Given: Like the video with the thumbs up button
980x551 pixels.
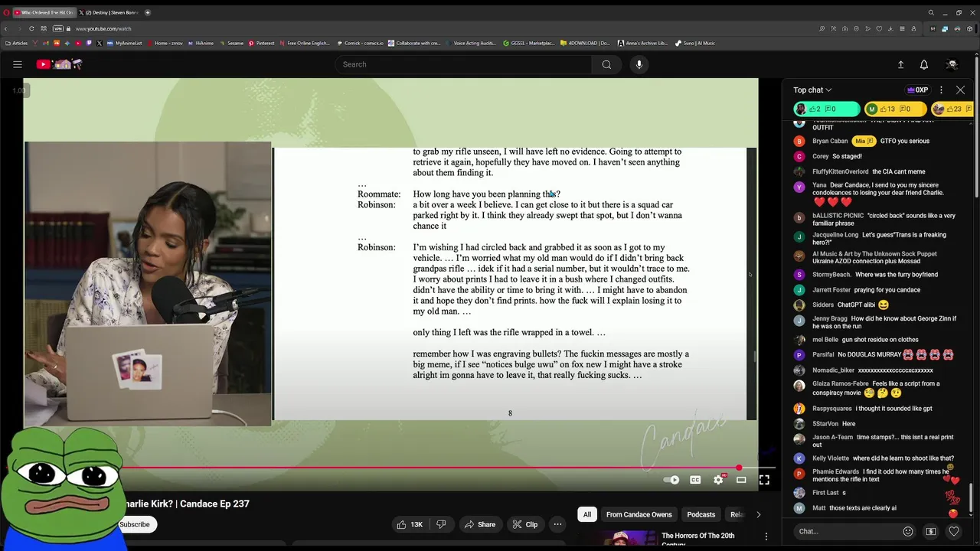Looking at the screenshot, I should click(x=410, y=524).
